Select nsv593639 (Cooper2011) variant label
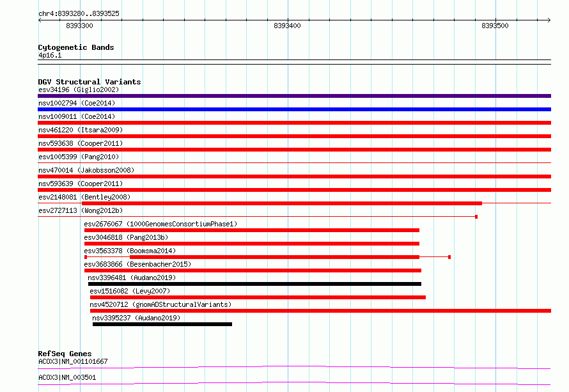 pos(81,184)
